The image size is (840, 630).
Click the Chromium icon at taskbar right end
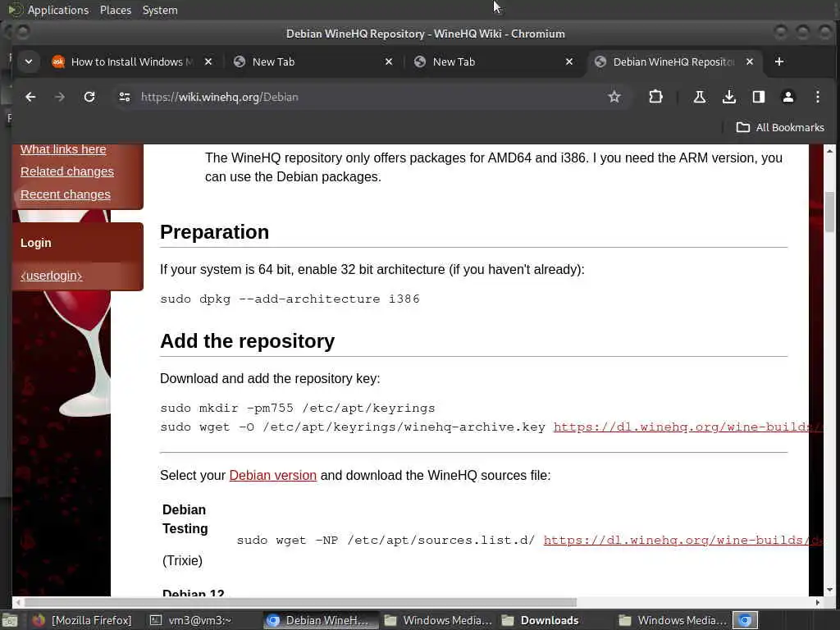[745, 620]
